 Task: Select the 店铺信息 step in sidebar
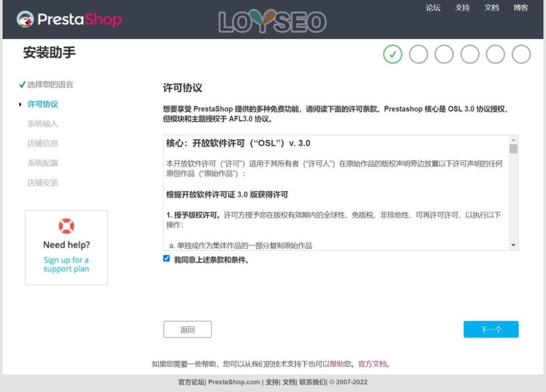(x=43, y=144)
